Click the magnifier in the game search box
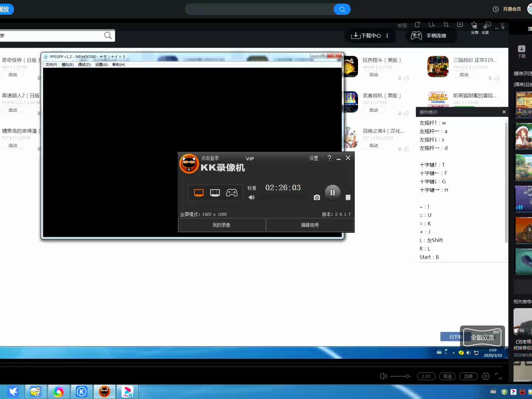 108,35
